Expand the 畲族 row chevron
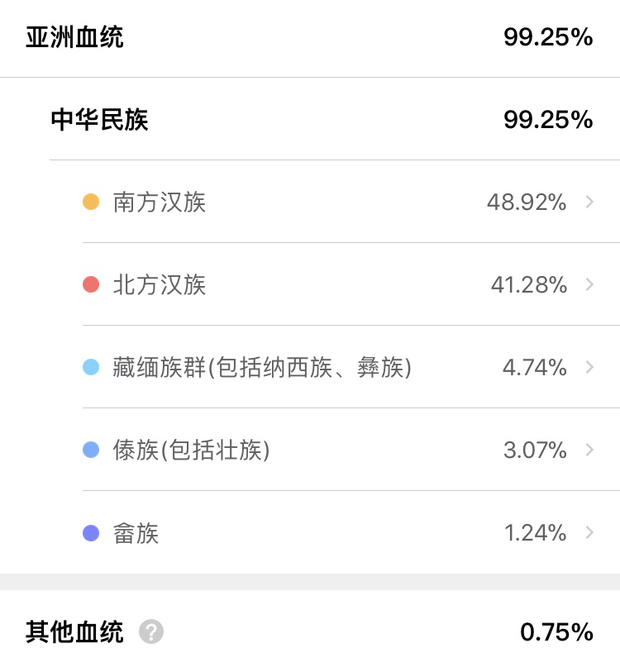 click(x=589, y=532)
